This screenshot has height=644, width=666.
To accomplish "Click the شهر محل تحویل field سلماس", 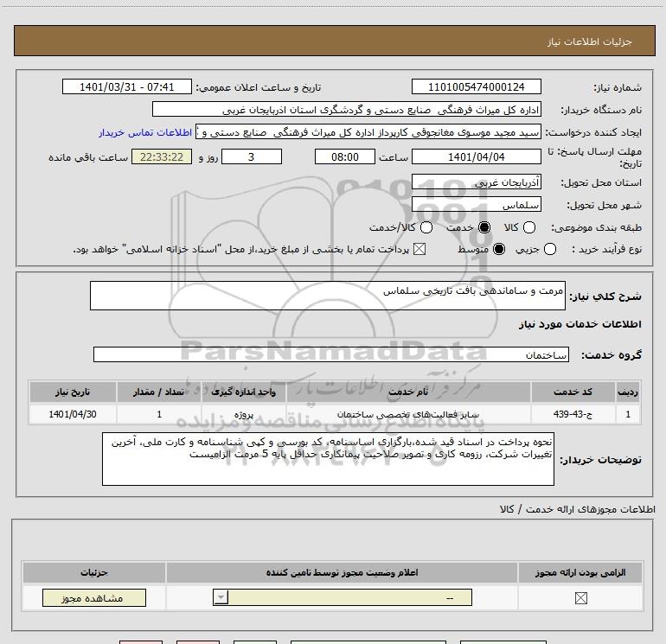I will (x=476, y=205).
